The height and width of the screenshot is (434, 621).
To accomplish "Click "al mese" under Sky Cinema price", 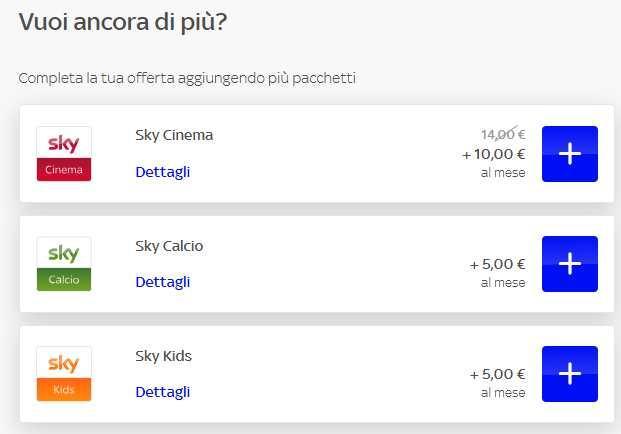I will click(x=502, y=172).
